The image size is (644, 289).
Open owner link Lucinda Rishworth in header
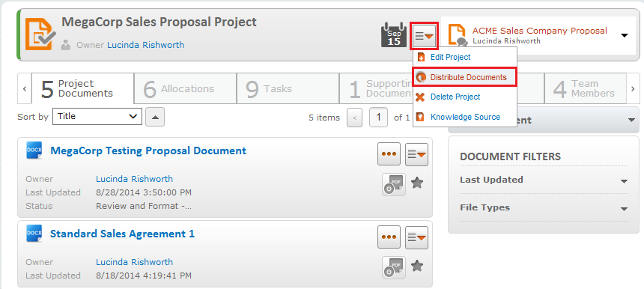pos(145,45)
